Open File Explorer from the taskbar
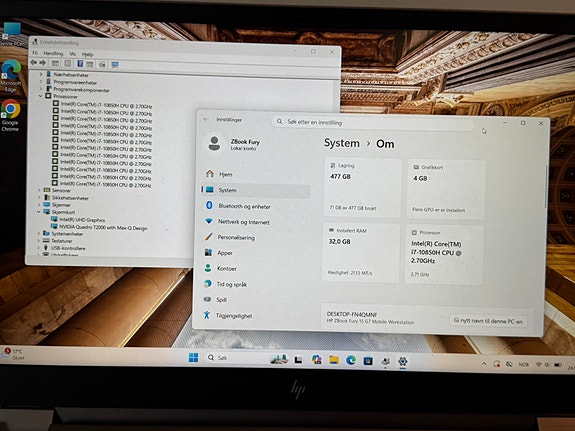This screenshot has width=575, height=431. (x=333, y=360)
